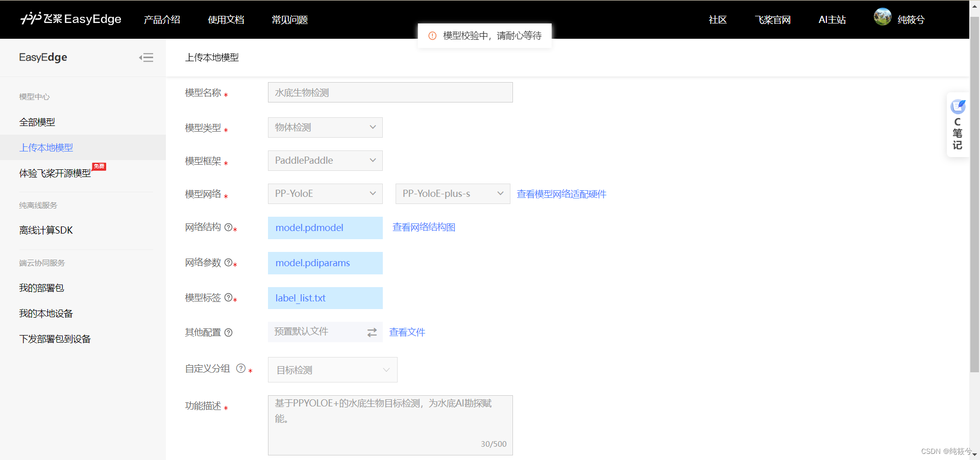
Task: Click help icon next to 网络结构
Action: 228,227
